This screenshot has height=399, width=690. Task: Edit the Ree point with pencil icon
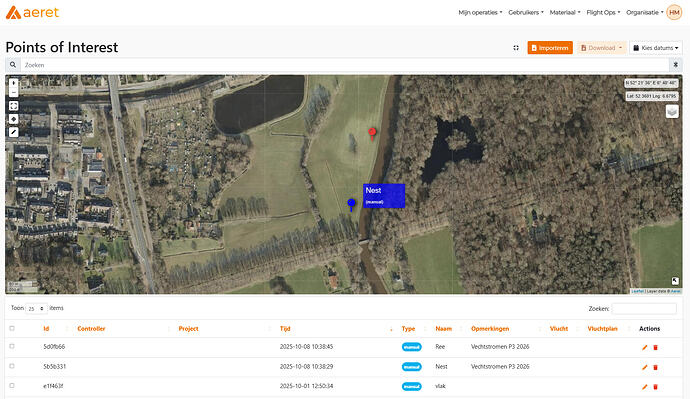coord(644,348)
